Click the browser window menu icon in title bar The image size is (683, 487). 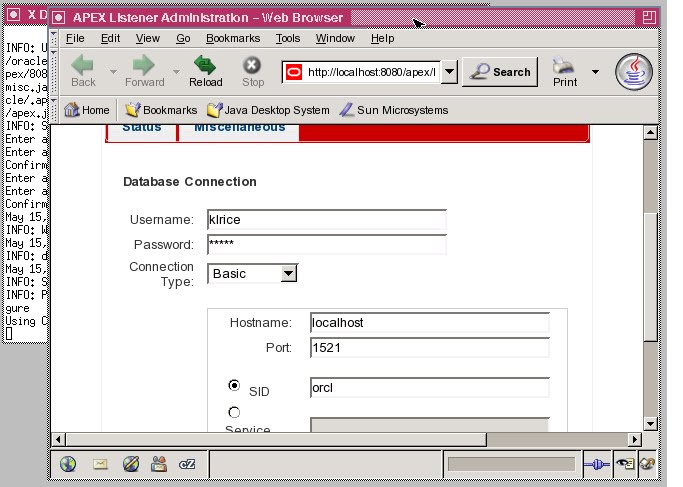tap(59, 17)
